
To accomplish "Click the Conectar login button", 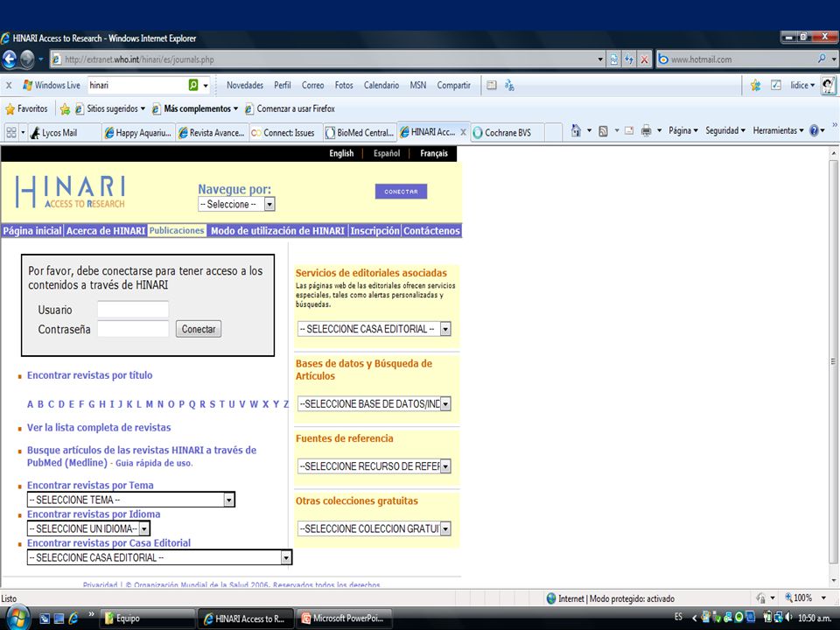I will 199,329.
